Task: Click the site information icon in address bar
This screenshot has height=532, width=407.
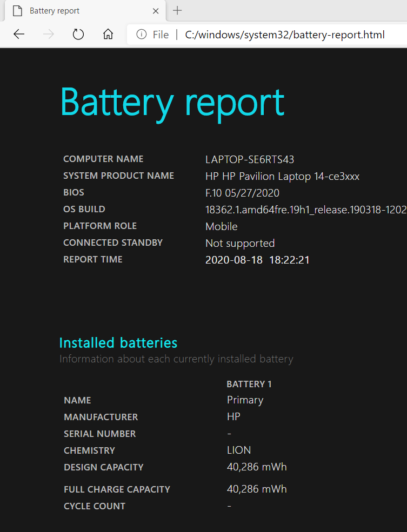Action: coord(141,34)
